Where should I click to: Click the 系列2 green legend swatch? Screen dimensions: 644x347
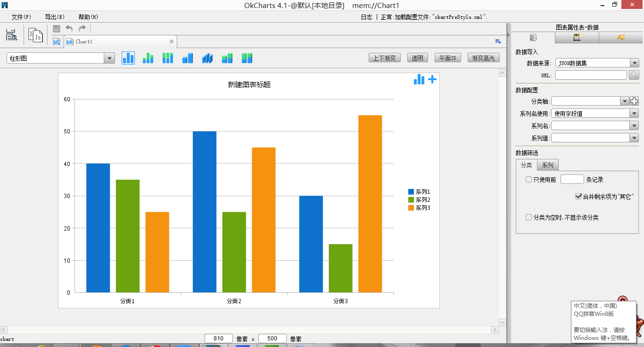pos(411,199)
